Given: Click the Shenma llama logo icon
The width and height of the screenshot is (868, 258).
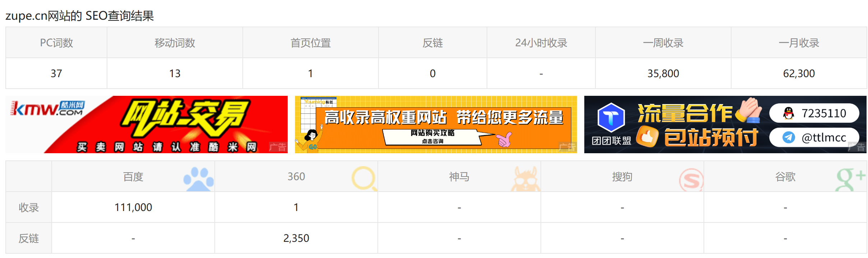Looking at the screenshot, I should pyautogui.click(x=525, y=179).
